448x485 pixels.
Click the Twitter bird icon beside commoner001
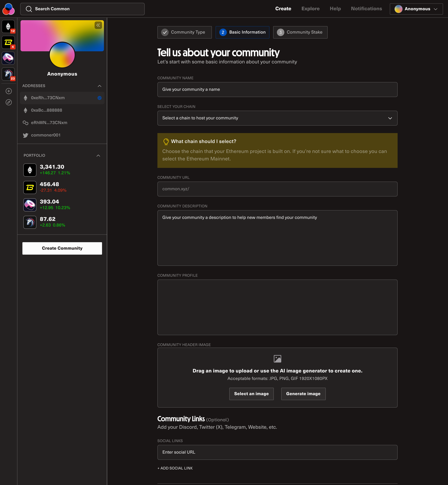[26, 135]
